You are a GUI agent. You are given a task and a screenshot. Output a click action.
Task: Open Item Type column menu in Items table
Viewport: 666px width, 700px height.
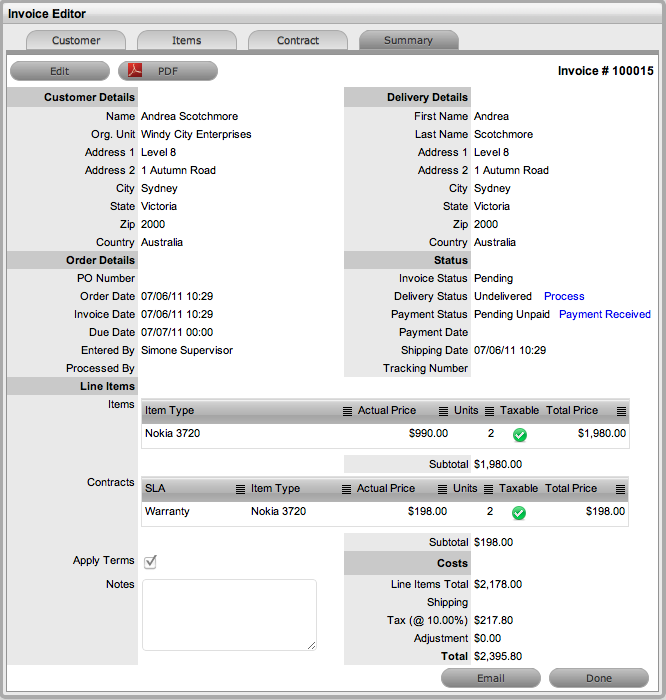[347, 411]
